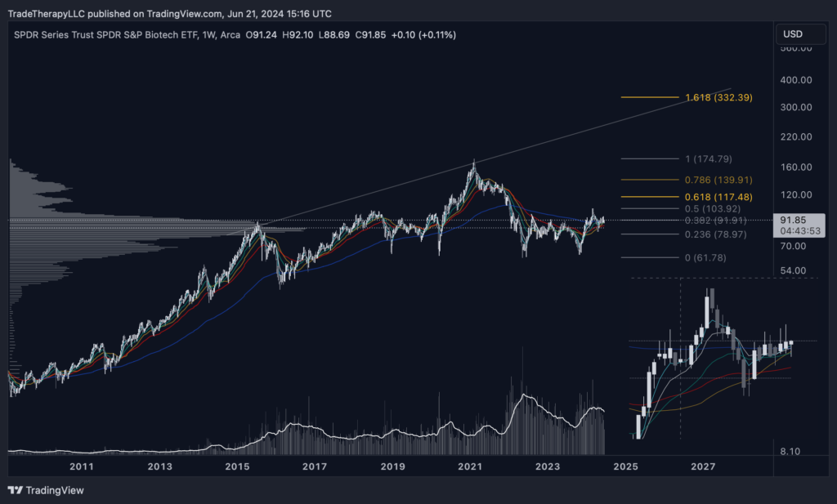The height and width of the screenshot is (504, 837).
Task: Select the 1.618 (332.39) Fibonacci level
Action: 717,97
